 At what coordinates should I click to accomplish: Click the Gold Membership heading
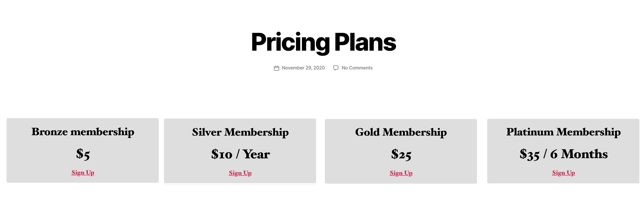point(401,132)
